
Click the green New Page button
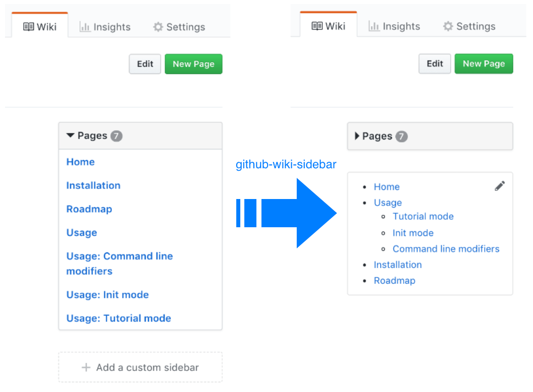tap(193, 64)
